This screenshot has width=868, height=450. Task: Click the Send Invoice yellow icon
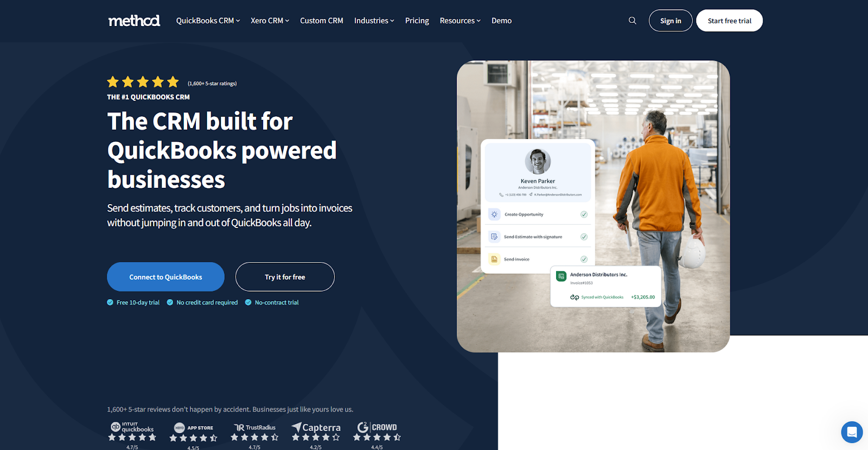click(494, 259)
